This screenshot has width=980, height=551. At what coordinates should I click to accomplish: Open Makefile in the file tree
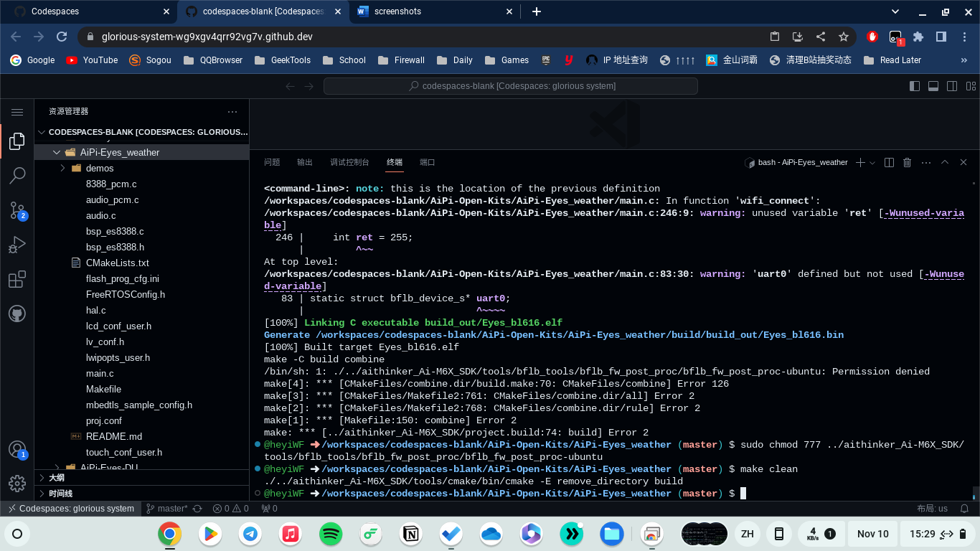click(x=103, y=389)
